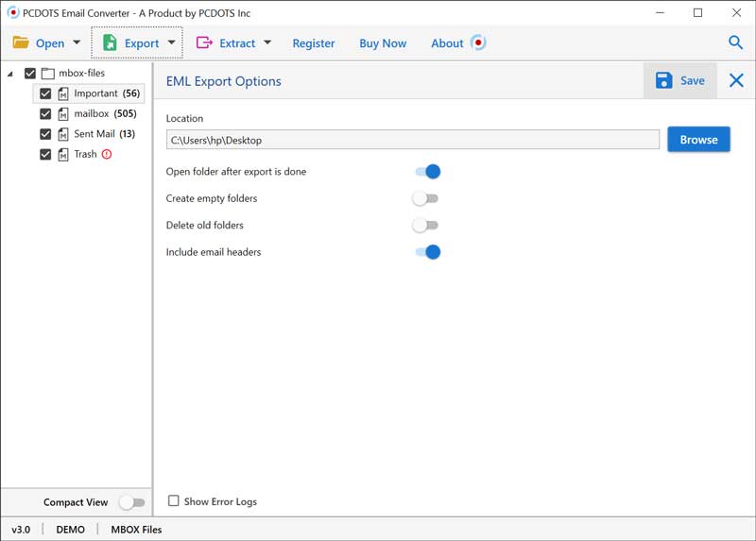Screen dimensions: 756x541
Task: Click the record icon next to About
Action: [x=478, y=42]
